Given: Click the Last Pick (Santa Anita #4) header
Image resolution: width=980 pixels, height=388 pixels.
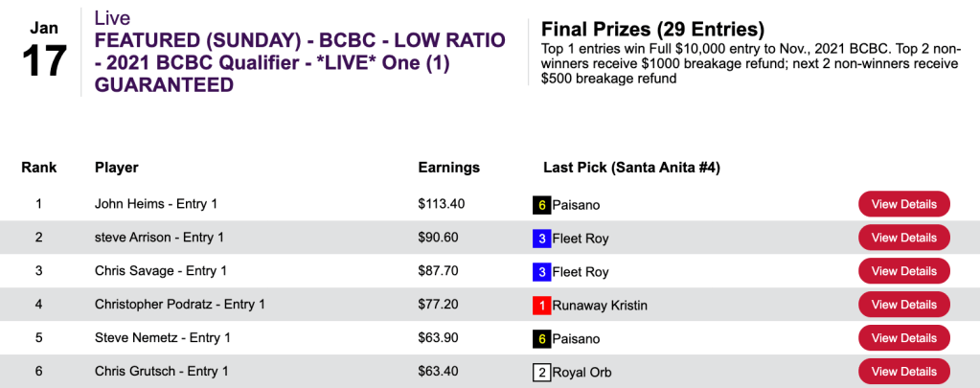Looking at the screenshot, I should pos(631,168).
